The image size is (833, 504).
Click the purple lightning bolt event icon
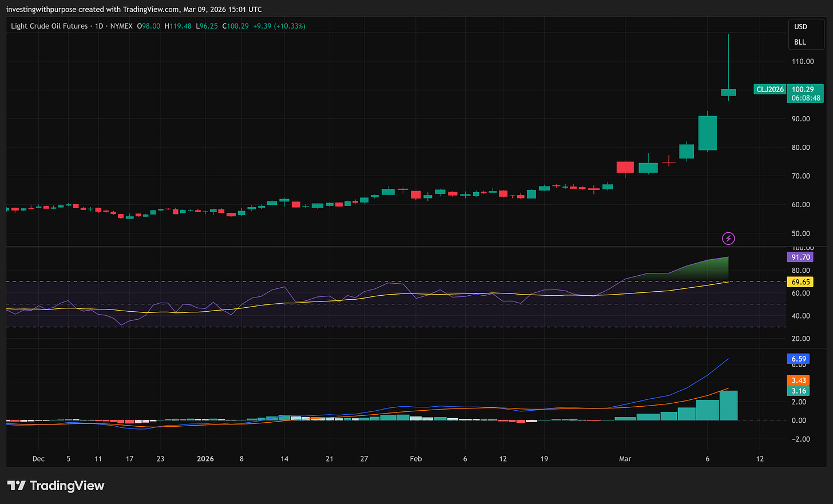pos(728,238)
